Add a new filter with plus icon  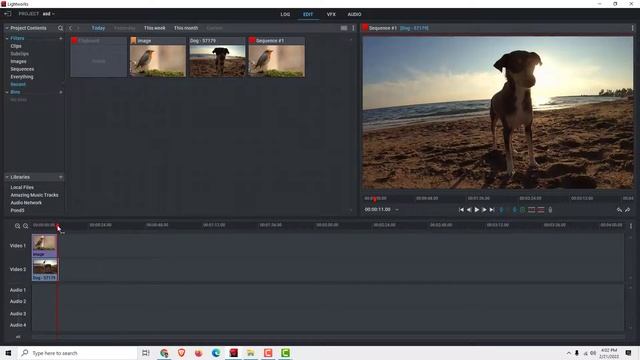pyautogui.click(x=61, y=38)
